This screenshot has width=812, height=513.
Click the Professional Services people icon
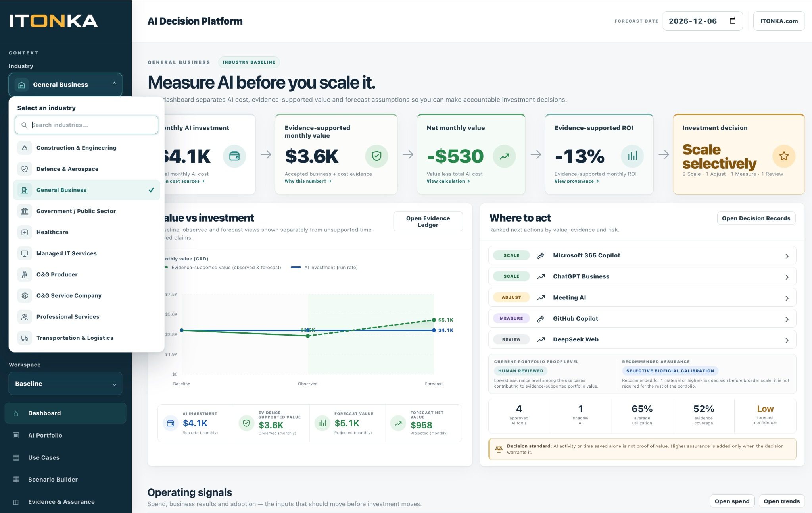[25, 317]
